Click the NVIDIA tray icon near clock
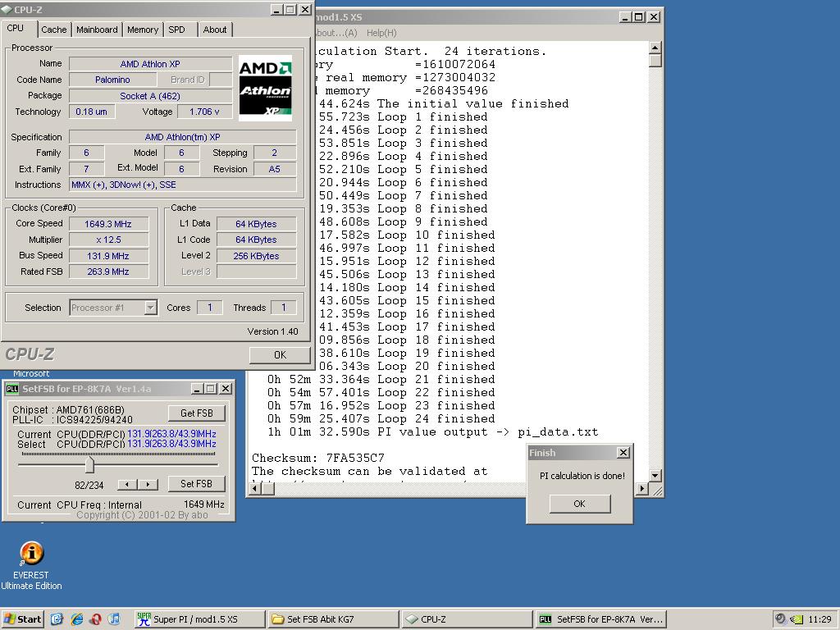 pyautogui.click(x=797, y=619)
